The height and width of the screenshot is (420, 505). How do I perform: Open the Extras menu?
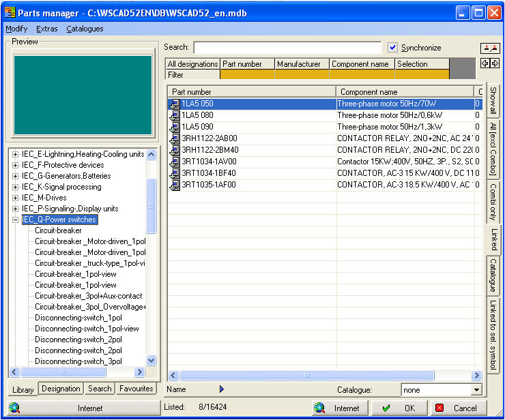click(x=46, y=29)
